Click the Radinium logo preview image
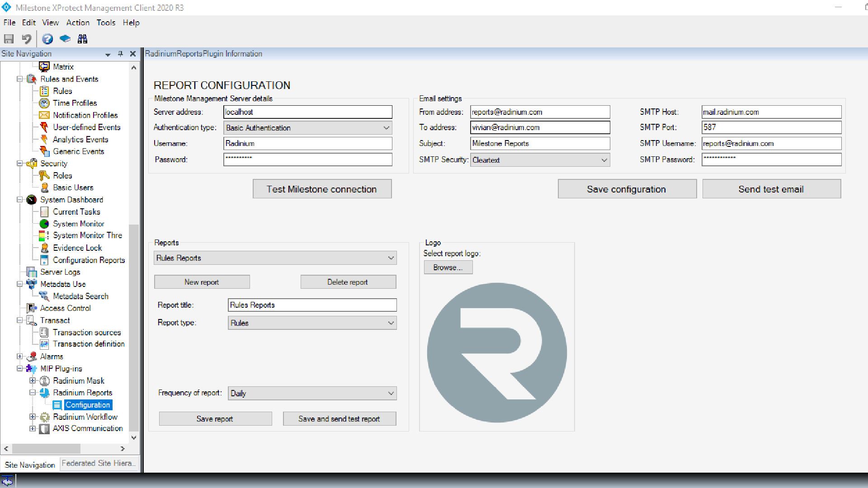This screenshot has width=868, height=488. pos(497,352)
